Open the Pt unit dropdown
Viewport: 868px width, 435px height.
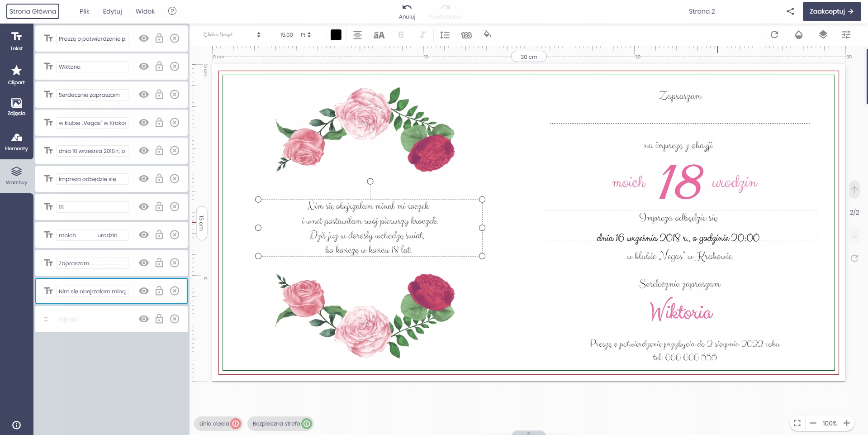(306, 35)
